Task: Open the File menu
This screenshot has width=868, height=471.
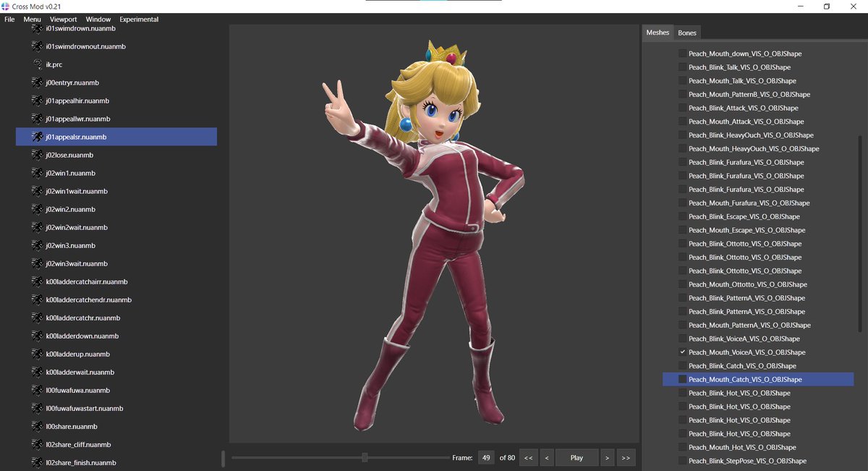Action: click(x=9, y=20)
